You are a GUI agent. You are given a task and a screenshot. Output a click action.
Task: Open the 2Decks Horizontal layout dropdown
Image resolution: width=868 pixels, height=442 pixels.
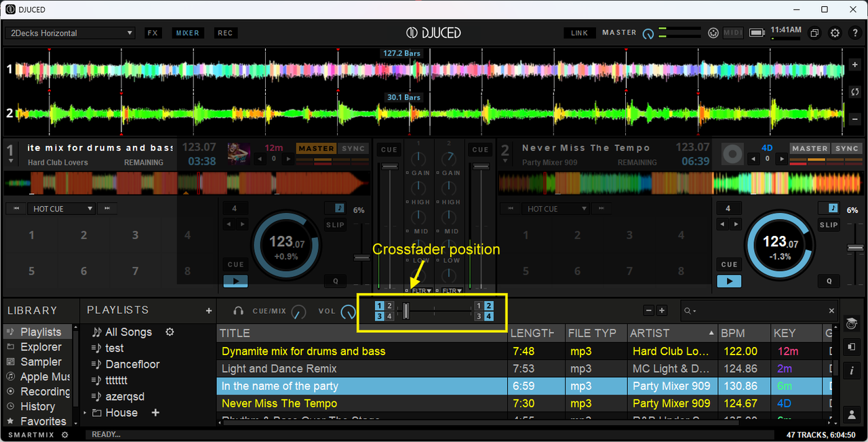coord(71,33)
